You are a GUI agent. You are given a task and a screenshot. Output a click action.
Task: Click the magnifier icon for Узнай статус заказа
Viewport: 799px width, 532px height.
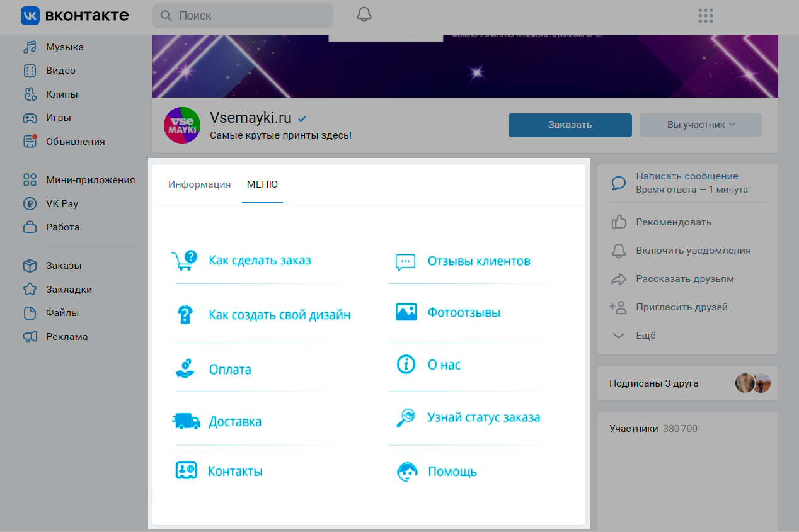click(405, 417)
